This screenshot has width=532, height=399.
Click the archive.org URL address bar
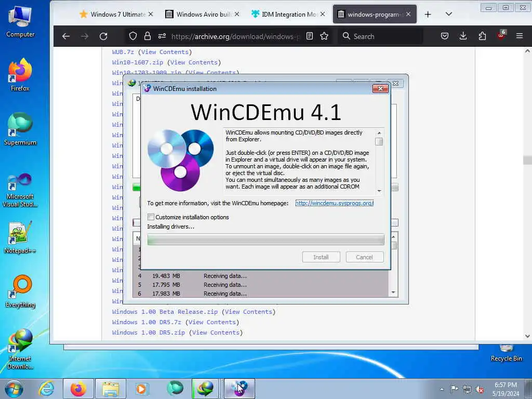tap(235, 36)
